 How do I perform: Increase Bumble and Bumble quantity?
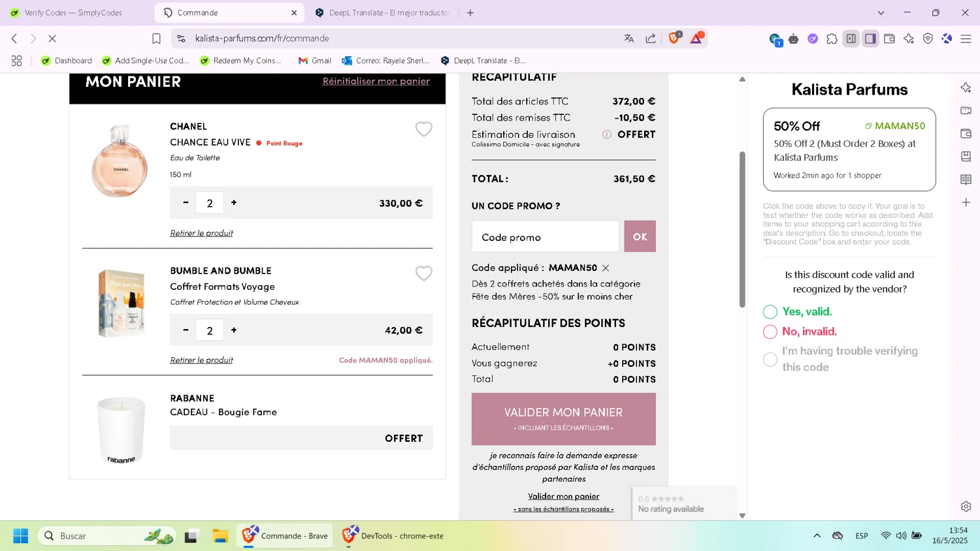(x=234, y=330)
